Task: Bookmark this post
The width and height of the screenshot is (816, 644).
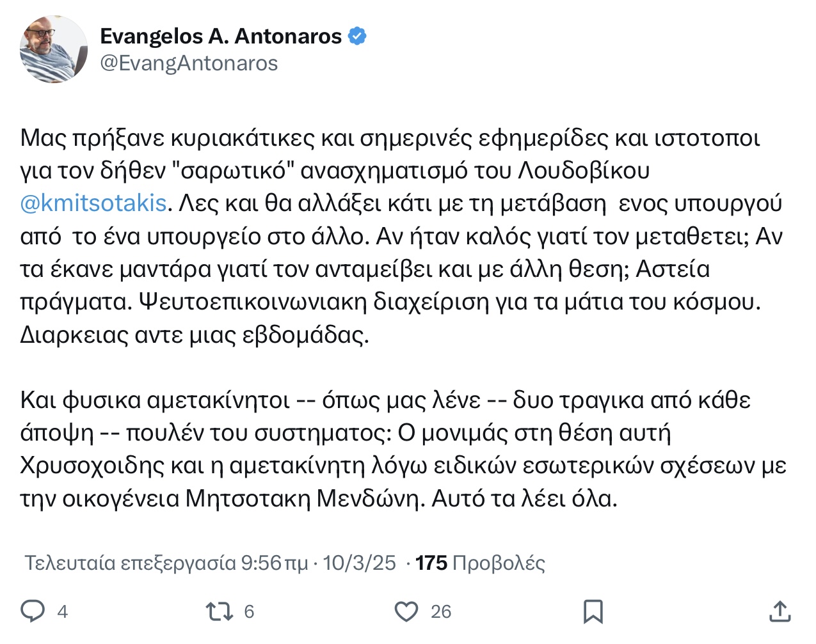Action: click(x=593, y=611)
